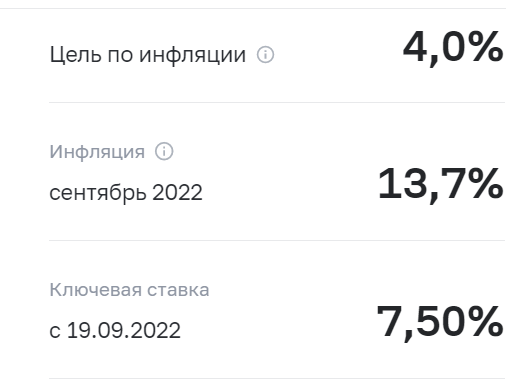Click the year 2022 after сентябрь
Screen dimensions: 530x391
click(x=177, y=192)
